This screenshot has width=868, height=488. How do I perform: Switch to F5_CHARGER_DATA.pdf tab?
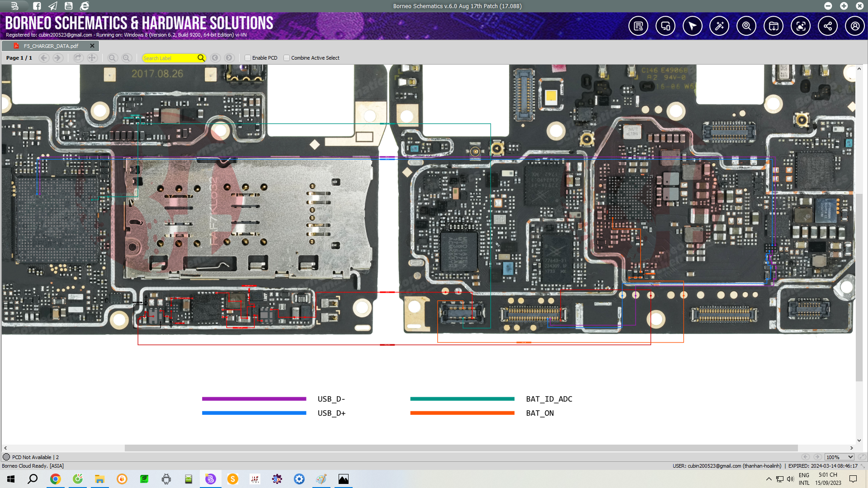51,46
